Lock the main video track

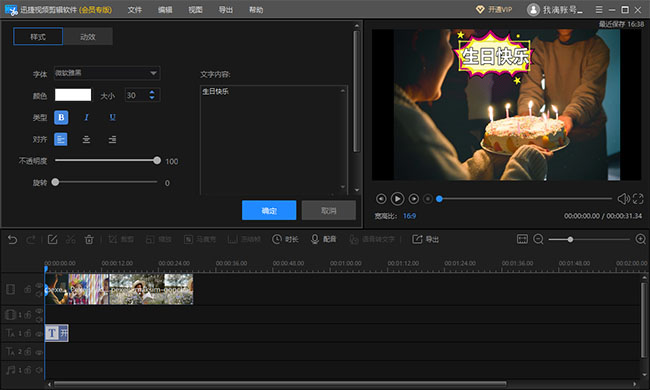[x=28, y=289]
